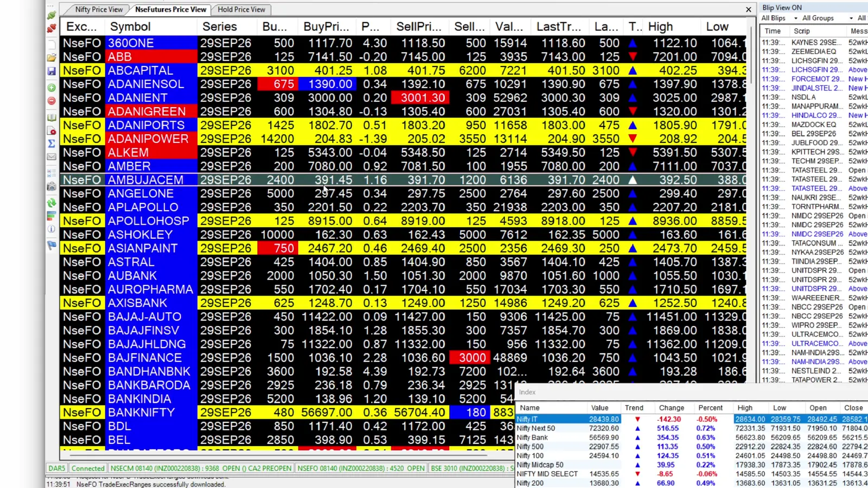The image size is (868, 488).
Task: Click the red down trend arrow for ABB
Action: coord(633,57)
